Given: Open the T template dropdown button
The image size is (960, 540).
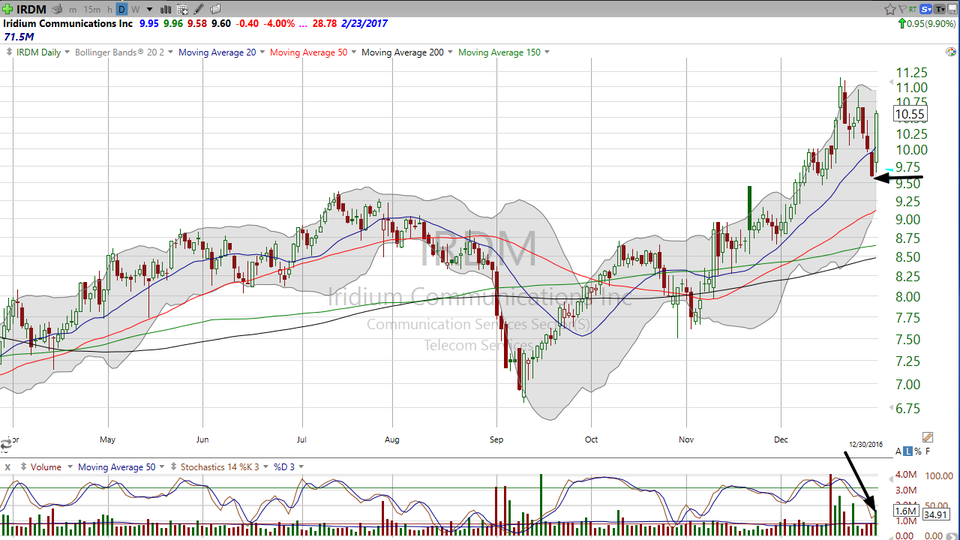Looking at the screenshot, I should pyautogui.click(x=939, y=9).
